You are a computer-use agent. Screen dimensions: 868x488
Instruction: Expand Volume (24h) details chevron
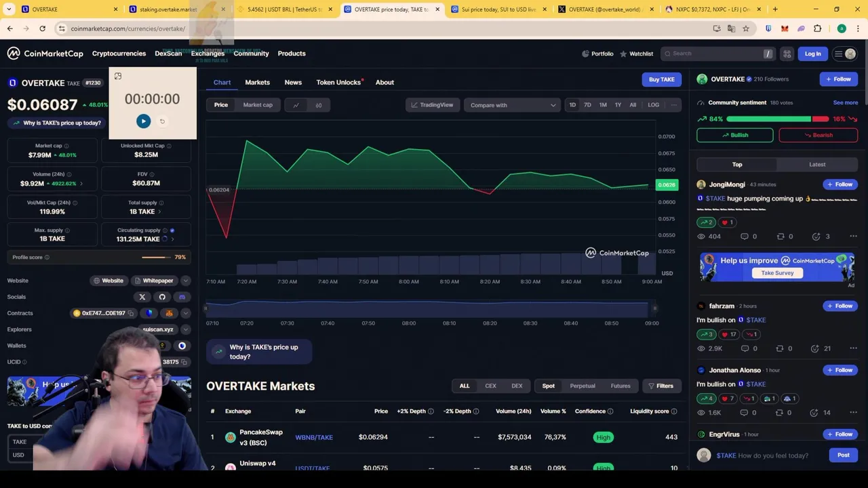pos(81,184)
